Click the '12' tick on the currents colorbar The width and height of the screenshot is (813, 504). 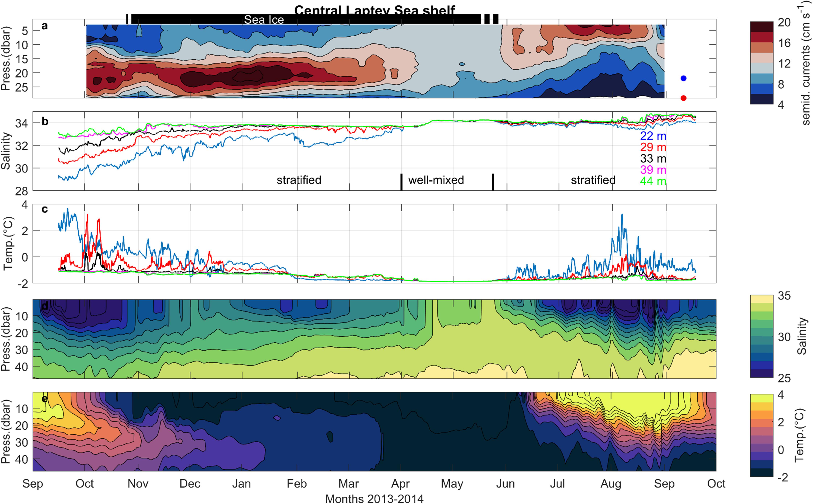point(784,64)
